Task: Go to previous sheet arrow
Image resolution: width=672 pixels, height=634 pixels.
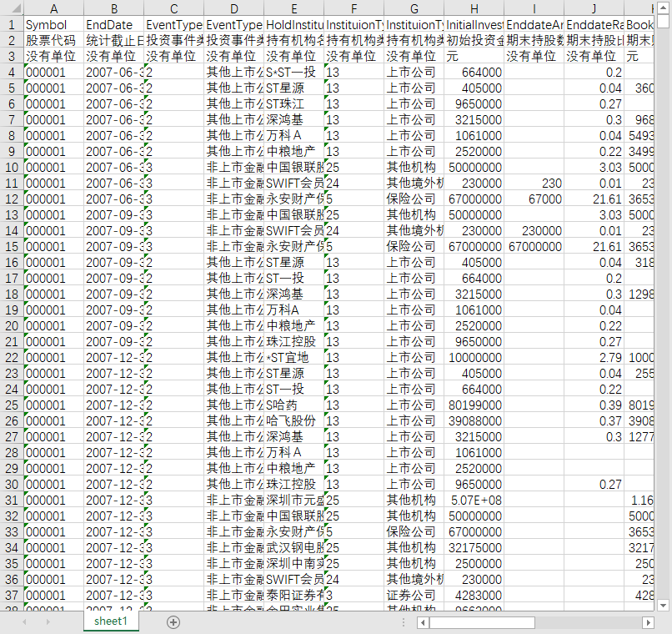Action: [24, 621]
